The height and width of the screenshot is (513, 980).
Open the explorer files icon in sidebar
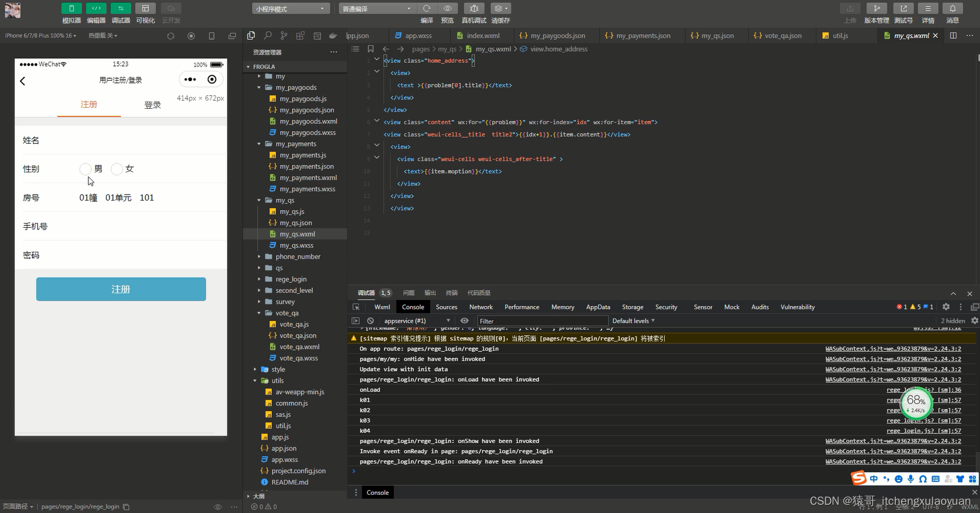(x=251, y=35)
